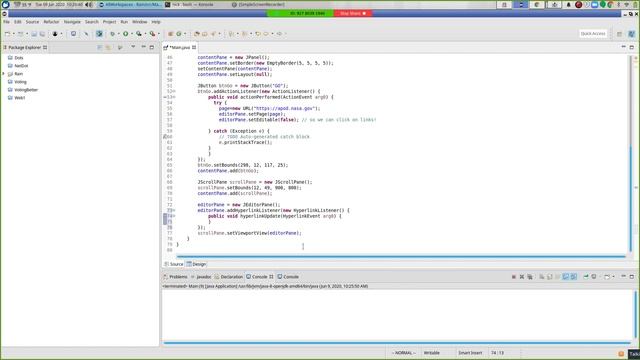This screenshot has height=360, width=640.
Task: Click 'Smart Insert' in status bar
Action: click(470, 353)
